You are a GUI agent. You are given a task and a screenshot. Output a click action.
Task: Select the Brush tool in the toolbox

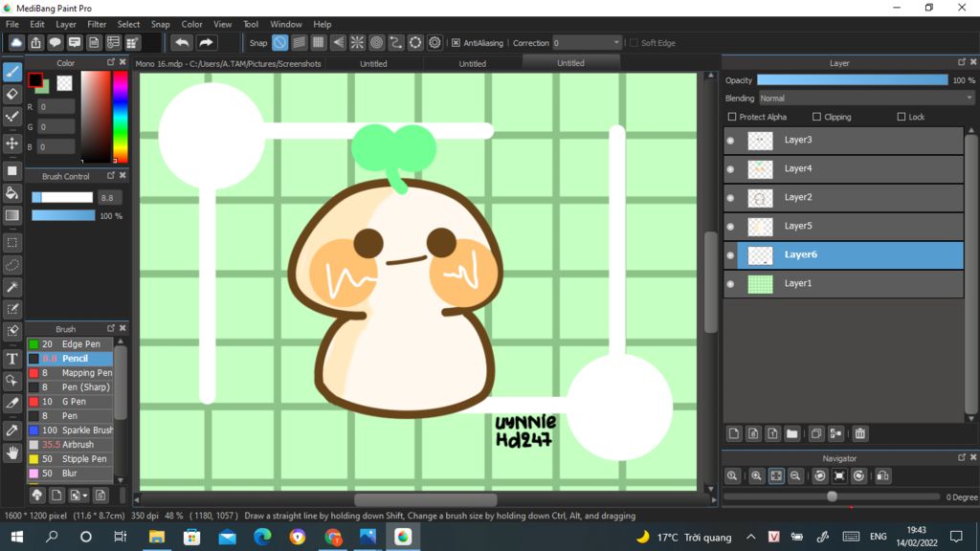pyautogui.click(x=11, y=72)
